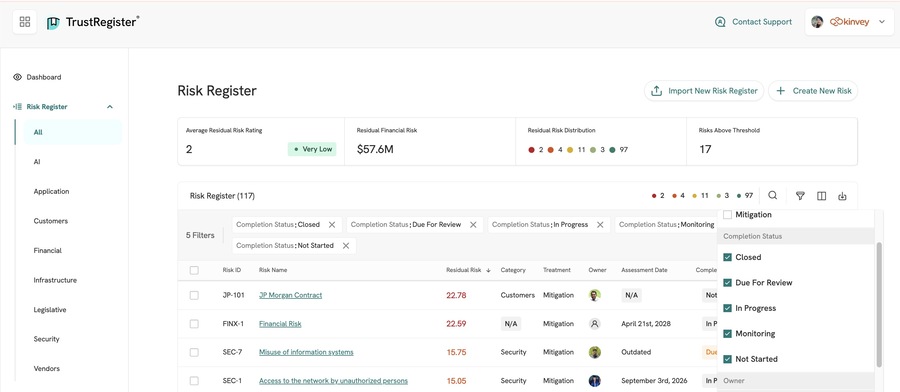The width and height of the screenshot is (900, 392).
Task: Click the download export icon
Action: (842, 196)
